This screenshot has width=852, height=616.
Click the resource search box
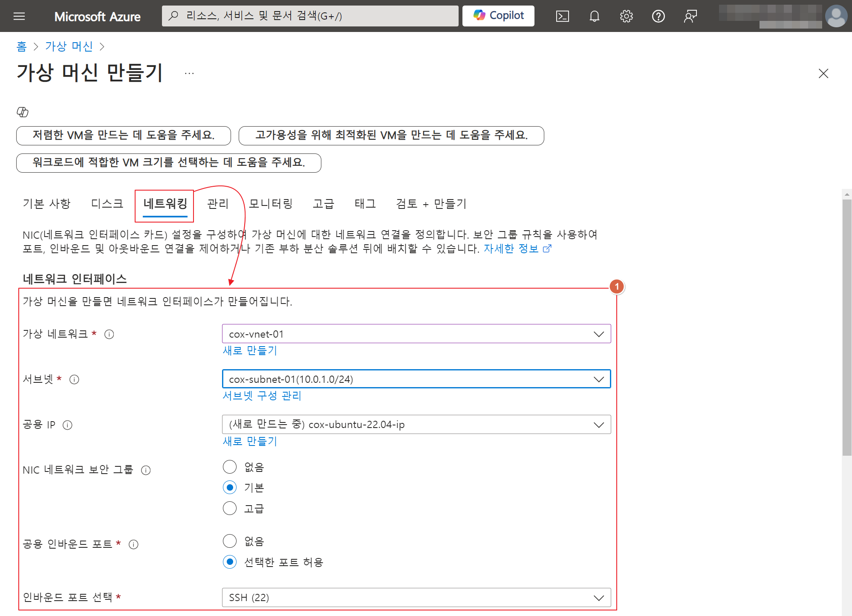(310, 16)
